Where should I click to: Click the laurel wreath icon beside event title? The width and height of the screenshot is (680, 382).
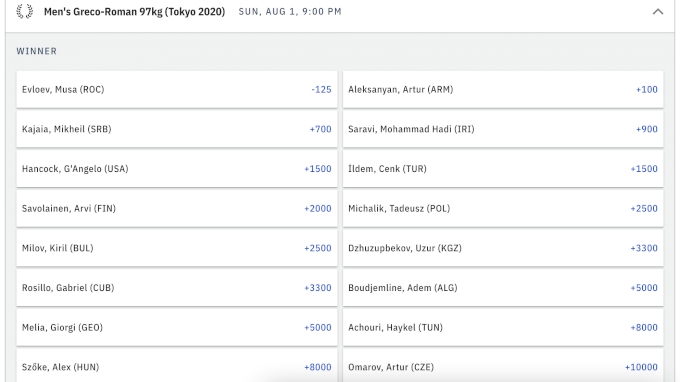point(25,11)
